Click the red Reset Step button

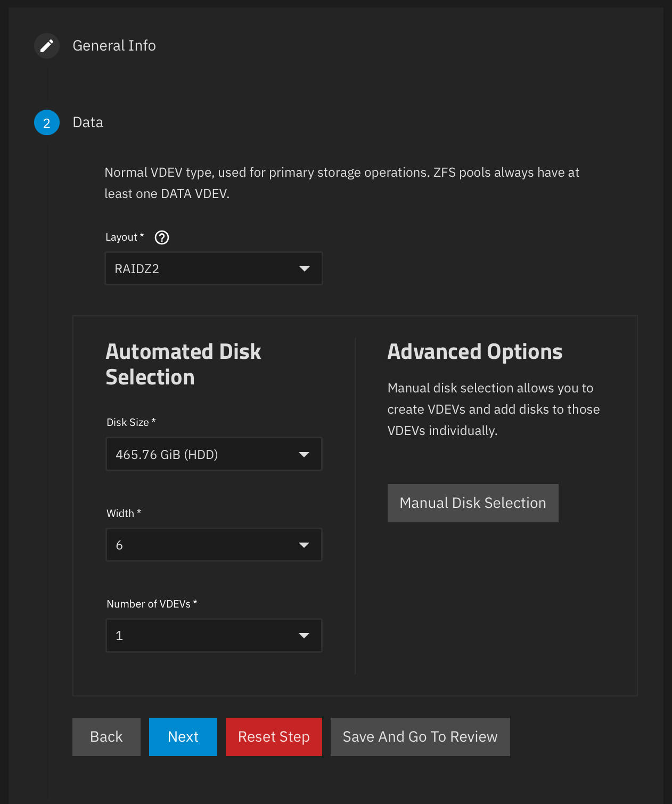click(274, 737)
